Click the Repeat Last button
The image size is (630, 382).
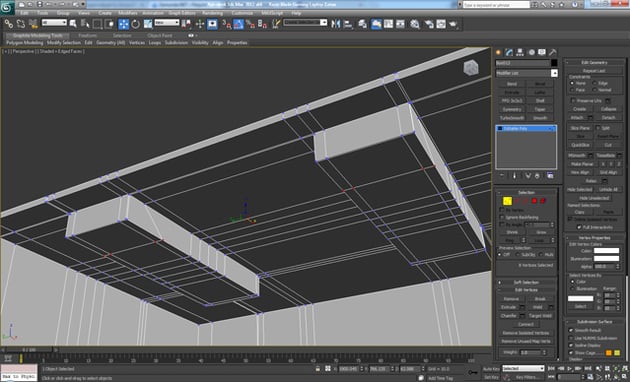click(x=594, y=71)
